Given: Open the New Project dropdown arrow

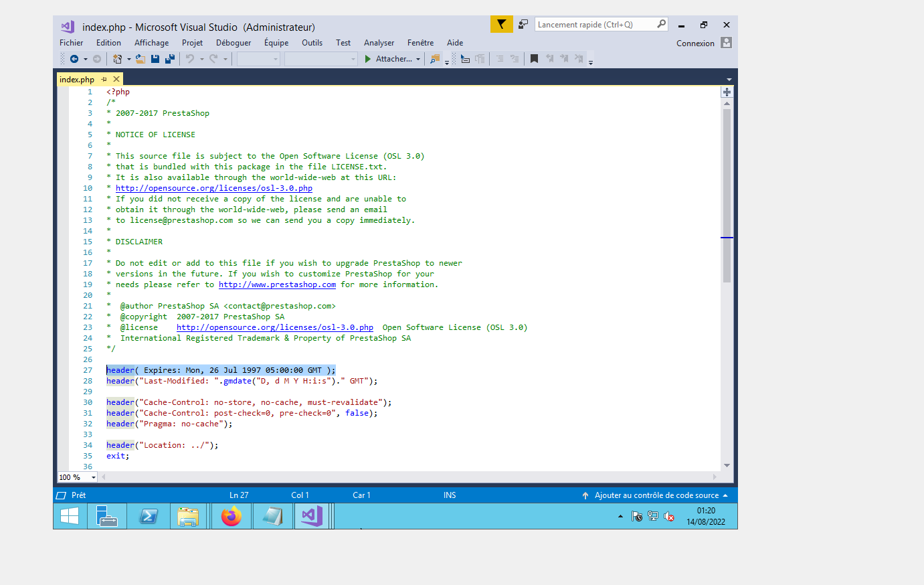Looking at the screenshot, I should coord(129,59).
